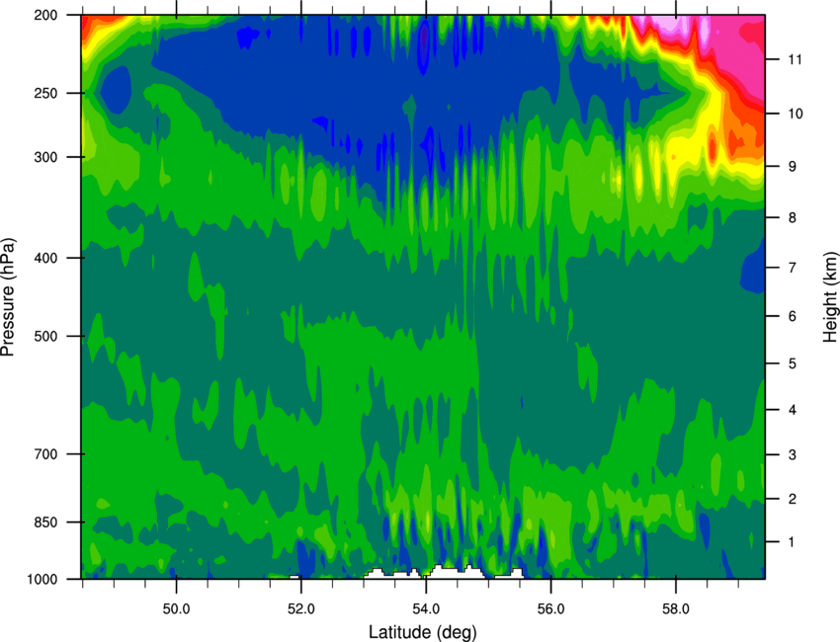Screen dimensions: 840x642
Task: Pick the 5 km height label
Action: [793, 363]
